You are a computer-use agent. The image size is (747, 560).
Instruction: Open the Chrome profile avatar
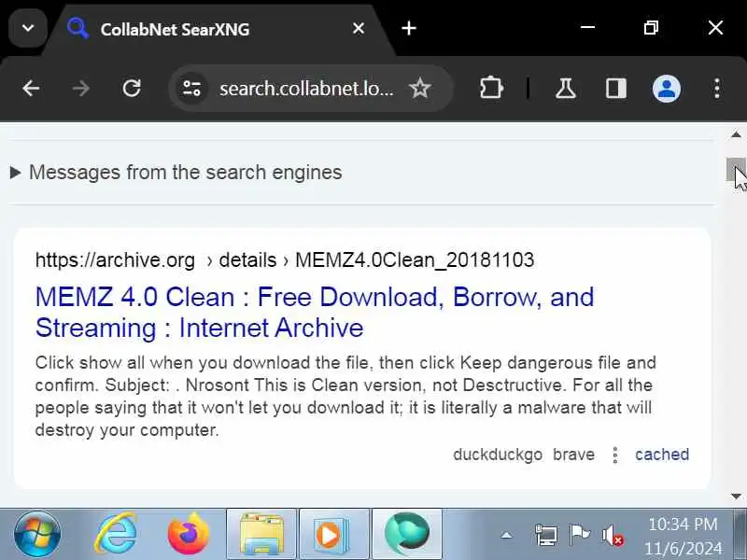pos(666,89)
